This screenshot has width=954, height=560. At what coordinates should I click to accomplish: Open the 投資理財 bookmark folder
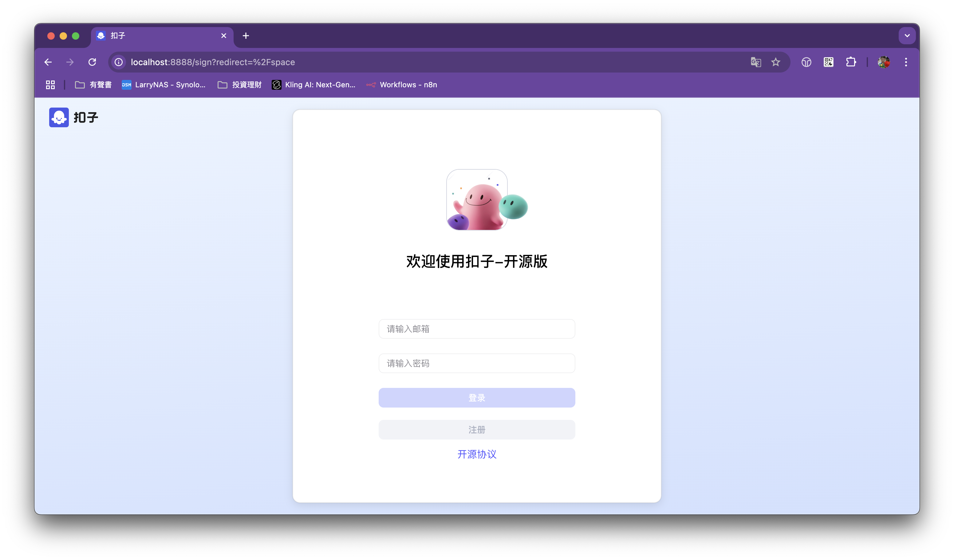coord(240,85)
